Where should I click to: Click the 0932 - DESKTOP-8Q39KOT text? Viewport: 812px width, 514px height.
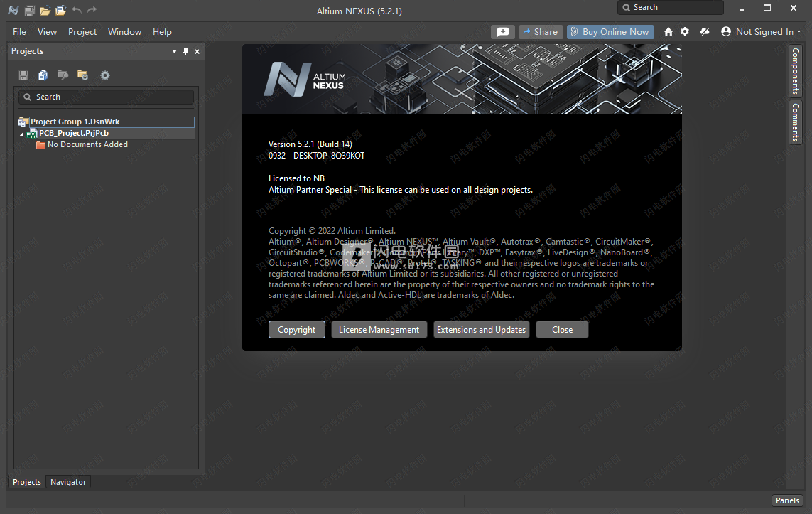316,156
